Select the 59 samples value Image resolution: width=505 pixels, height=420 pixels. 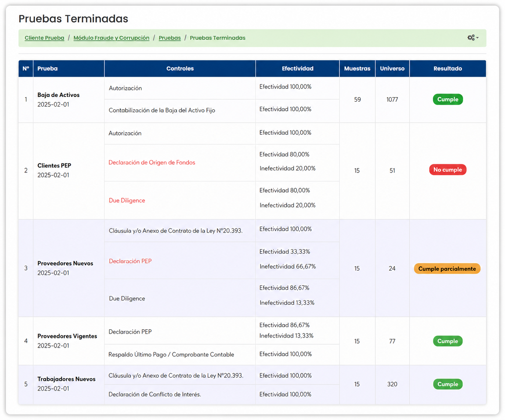[x=357, y=99]
